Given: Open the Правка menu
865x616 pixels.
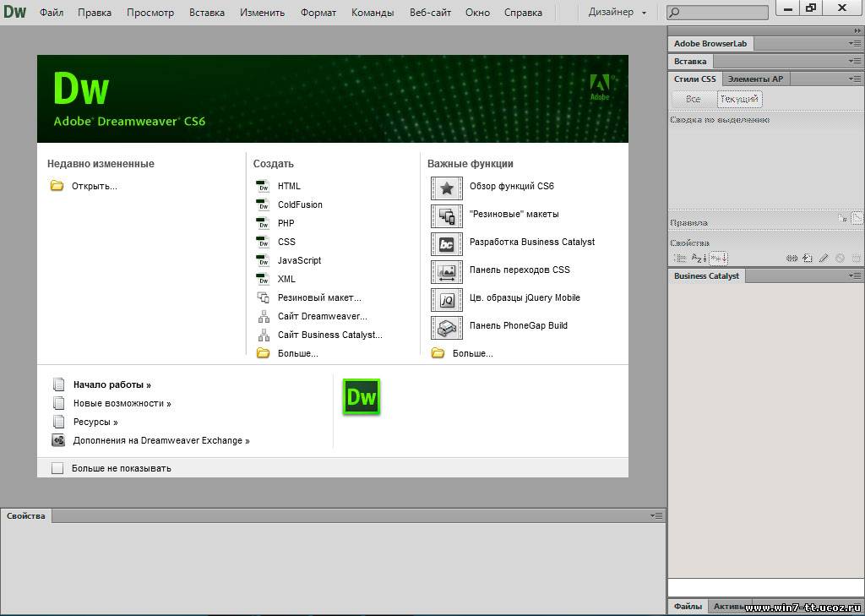Looking at the screenshot, I should (x=95, y=12).
